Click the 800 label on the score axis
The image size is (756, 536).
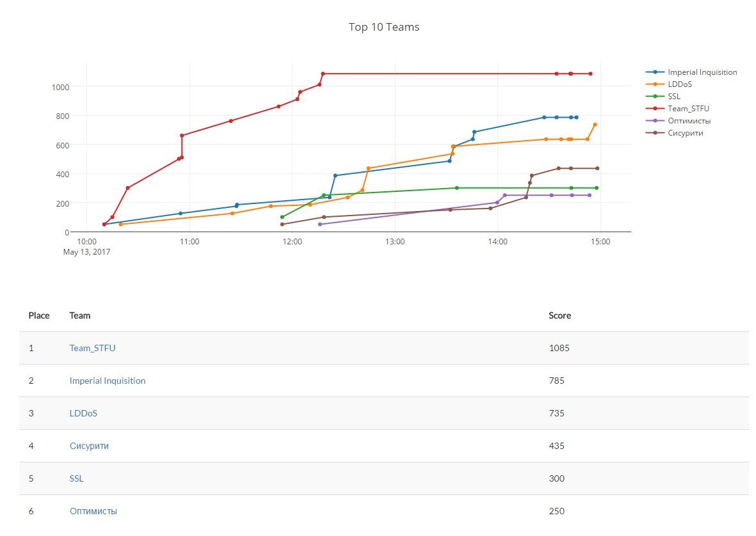coord(63,116)
